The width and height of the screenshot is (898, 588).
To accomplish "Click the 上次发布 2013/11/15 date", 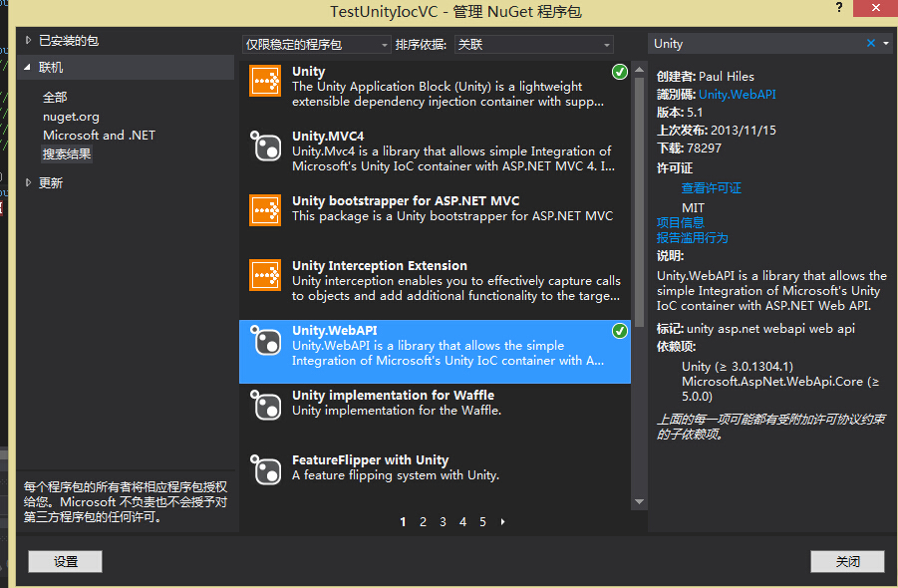I will tap(717, 131).
